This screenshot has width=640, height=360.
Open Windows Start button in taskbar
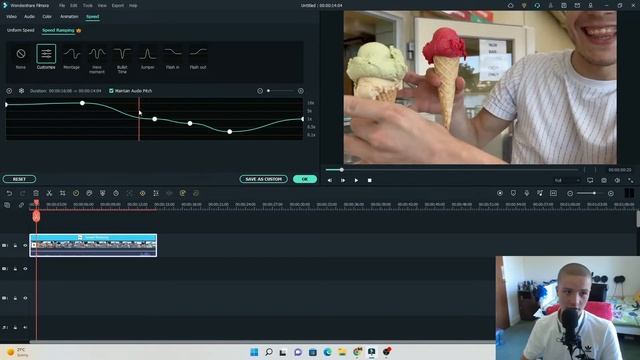pos(254,352)
